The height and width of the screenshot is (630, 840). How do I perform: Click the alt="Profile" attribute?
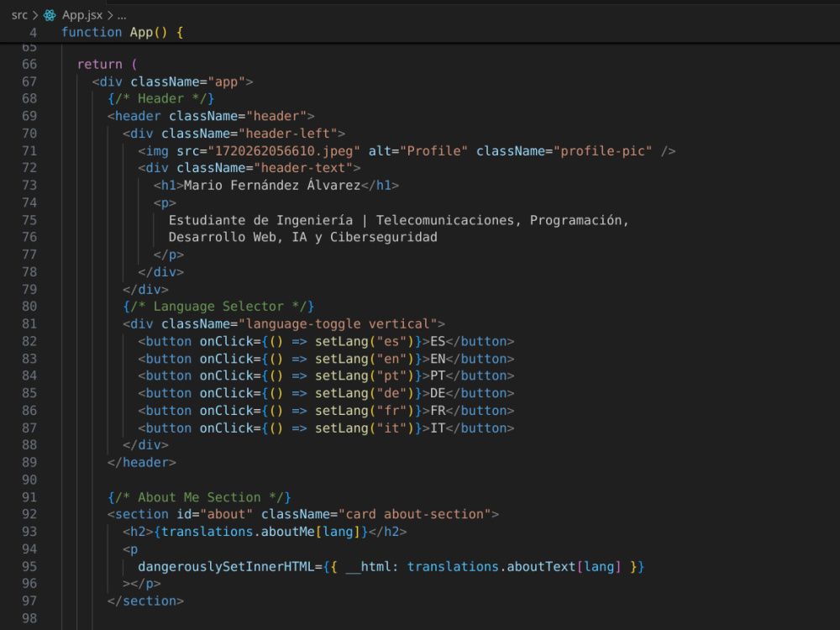pyautogui.click(x=417, y=151)
